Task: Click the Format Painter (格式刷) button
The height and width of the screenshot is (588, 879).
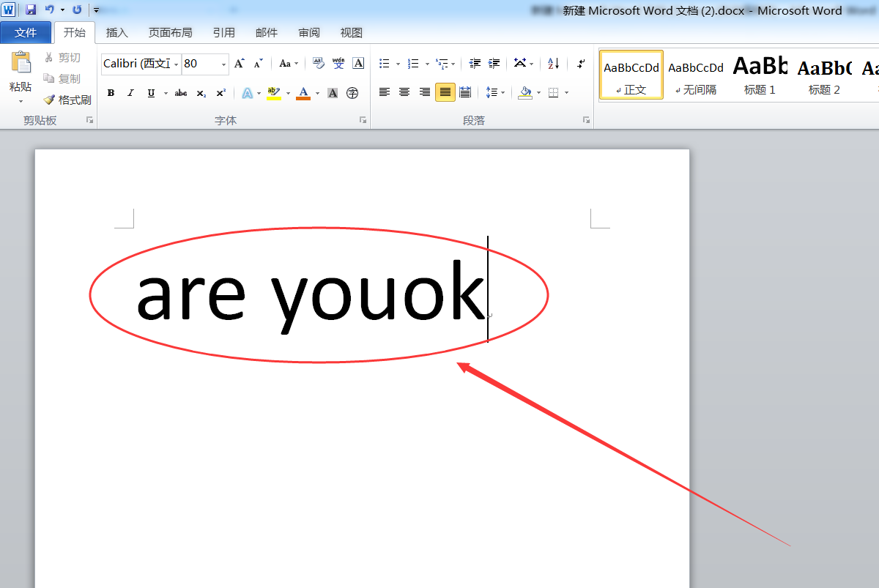Action: (x=67, y=100)
